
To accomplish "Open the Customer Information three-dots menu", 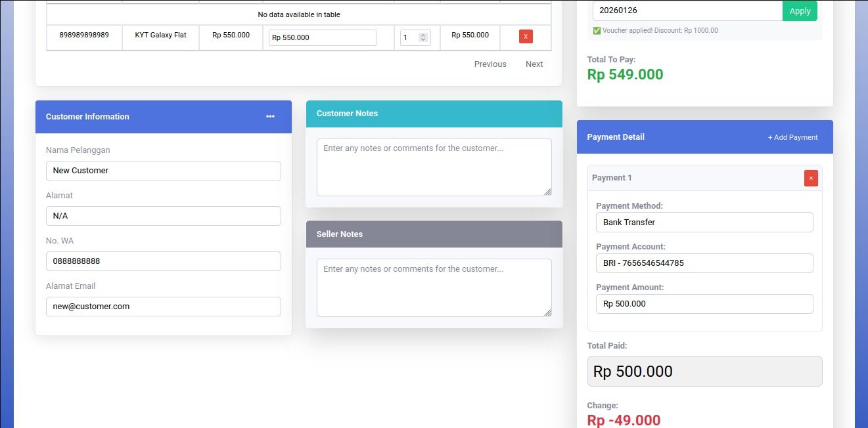I will [270, 116].
